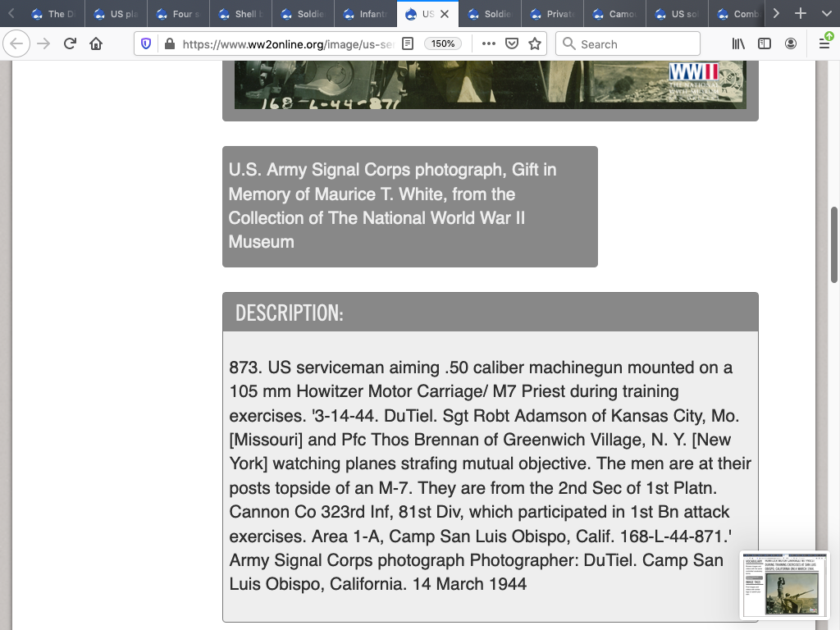Open tracking protection shield info
The image size is (840, 630).
pyautogui.click(x=147, y=44)
